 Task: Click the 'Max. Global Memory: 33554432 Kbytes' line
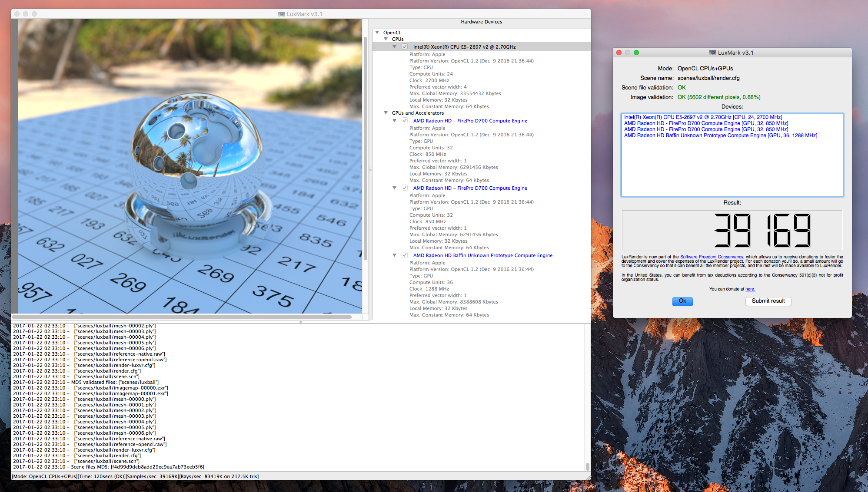[x=455, y=93]
